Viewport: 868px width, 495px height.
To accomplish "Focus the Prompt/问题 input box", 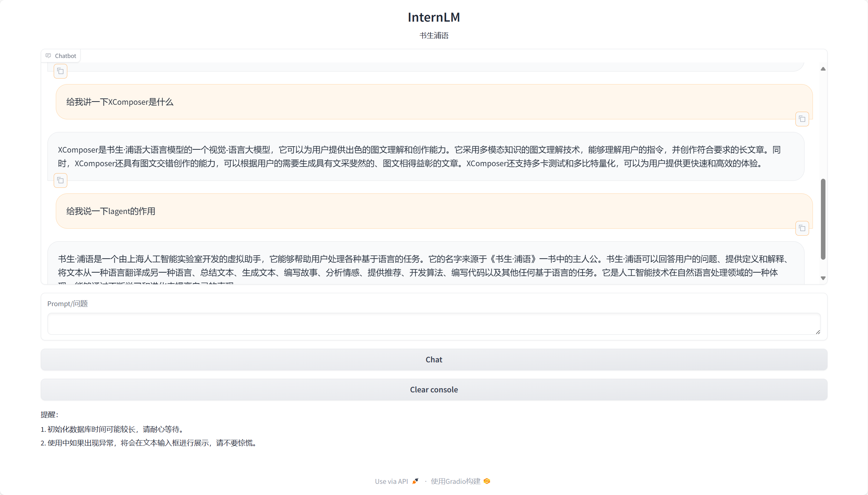I will coord(433,324).
